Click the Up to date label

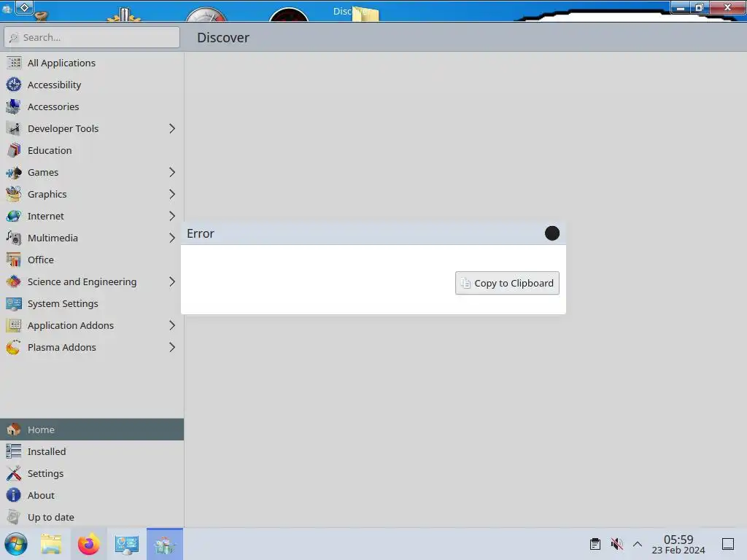click(51, 517)
